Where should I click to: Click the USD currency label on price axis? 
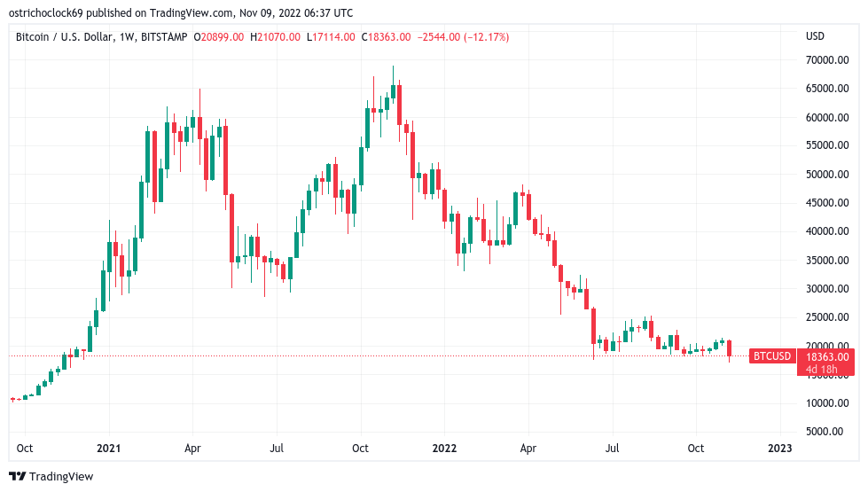coord(815,36)
